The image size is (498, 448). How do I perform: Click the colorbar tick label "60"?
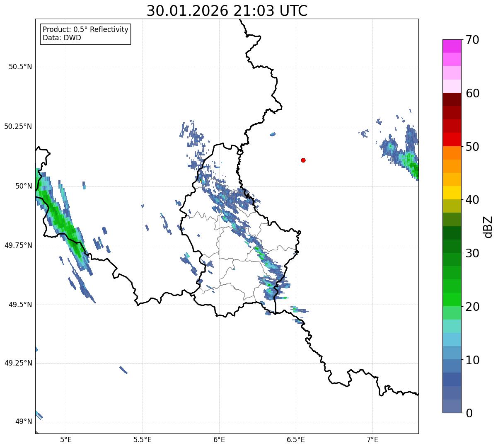472,93
